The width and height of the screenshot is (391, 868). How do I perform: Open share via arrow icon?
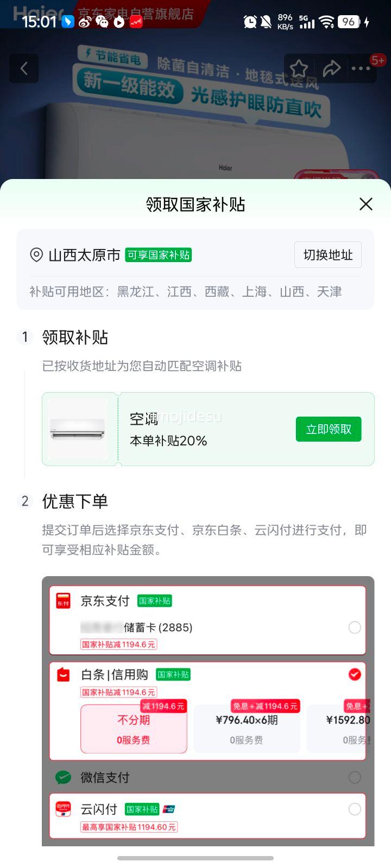331,68
